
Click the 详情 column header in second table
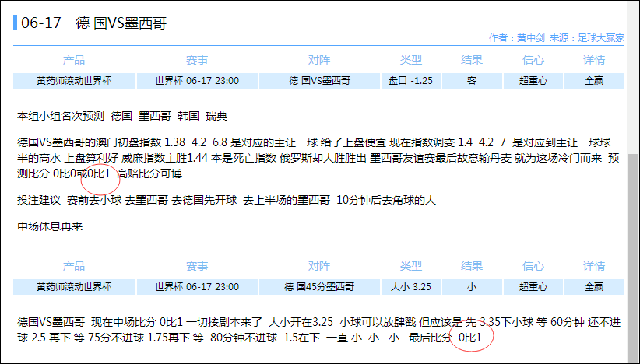[x=594, y=266]
